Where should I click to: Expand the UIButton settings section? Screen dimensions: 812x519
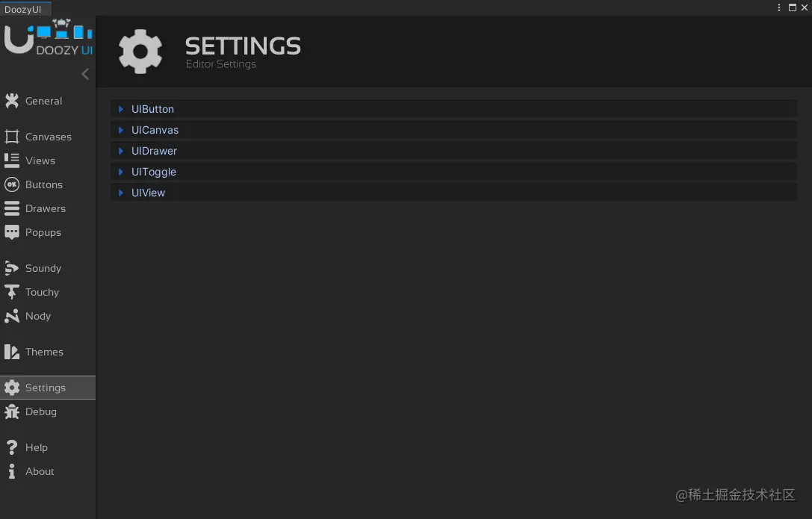(x=453, y=109)
